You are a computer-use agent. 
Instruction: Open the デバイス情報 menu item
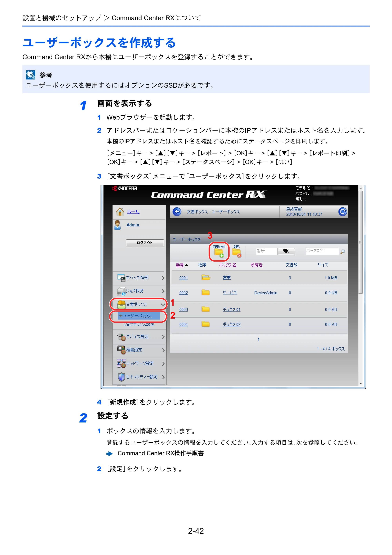(x=137, y=278)
